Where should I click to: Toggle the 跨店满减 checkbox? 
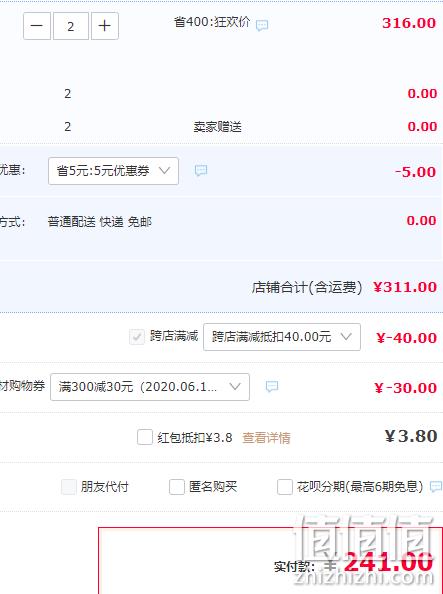tap(137, 337)
